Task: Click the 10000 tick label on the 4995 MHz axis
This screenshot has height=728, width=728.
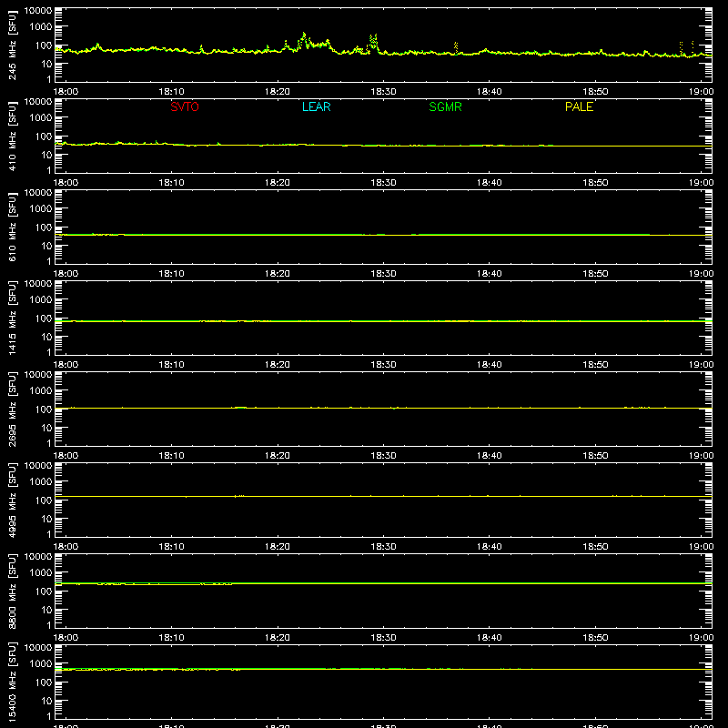Action: (x=38, y=466)
